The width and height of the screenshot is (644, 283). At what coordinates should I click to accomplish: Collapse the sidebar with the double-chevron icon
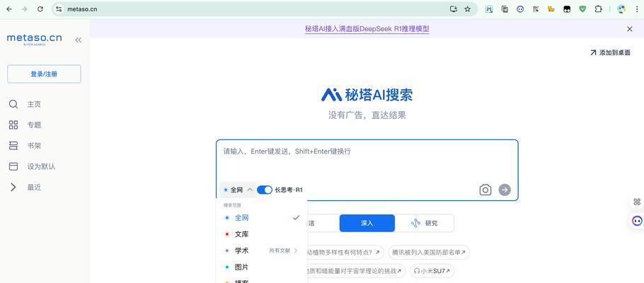(78, 40)
